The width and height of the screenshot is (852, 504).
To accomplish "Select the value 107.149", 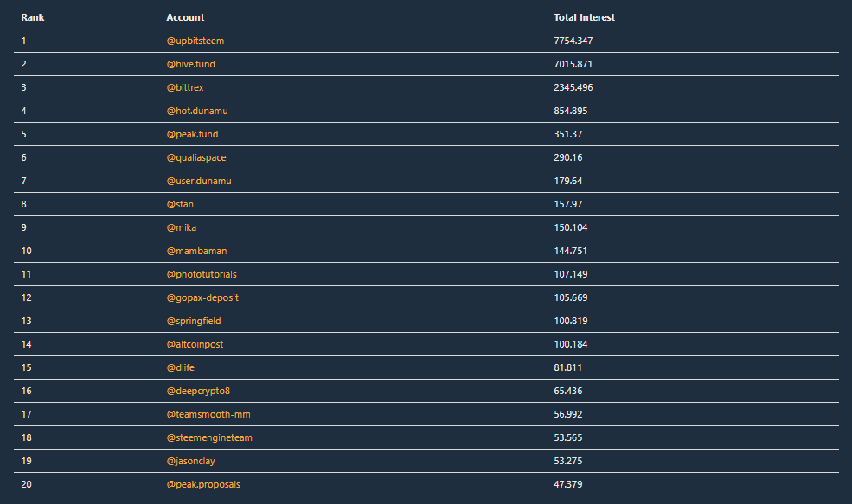I will click(x=571, y=274).
